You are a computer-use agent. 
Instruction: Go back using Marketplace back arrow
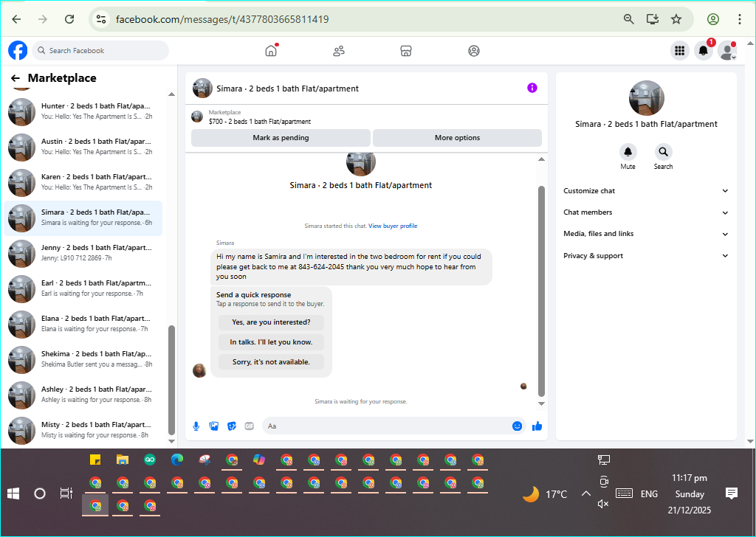[x=16, y=78]
